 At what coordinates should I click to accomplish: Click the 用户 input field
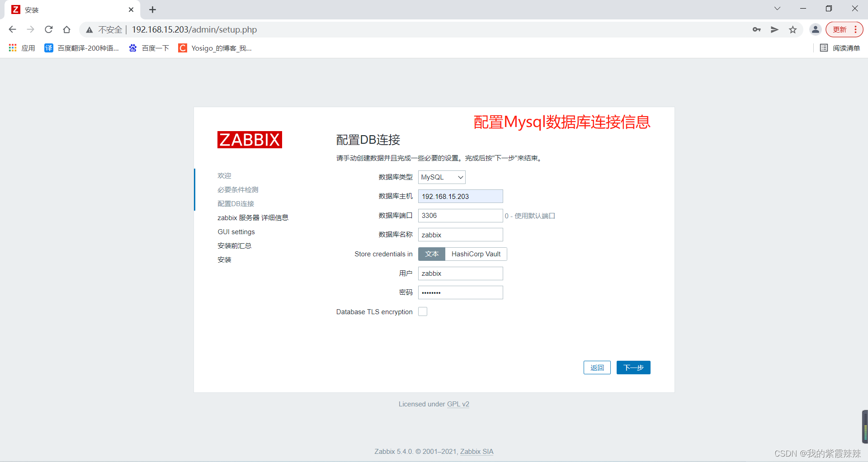point(460,273)
